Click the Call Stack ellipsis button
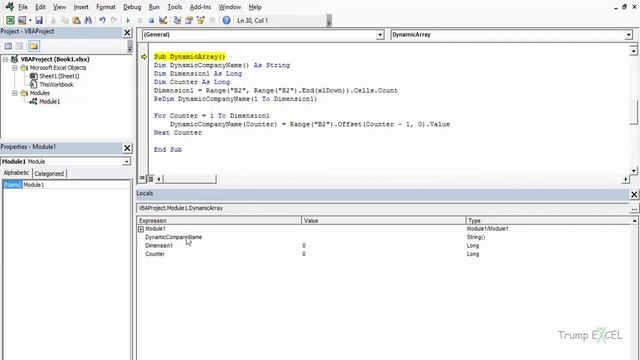Viewport: 640px width, 360px height. point(634,208)
